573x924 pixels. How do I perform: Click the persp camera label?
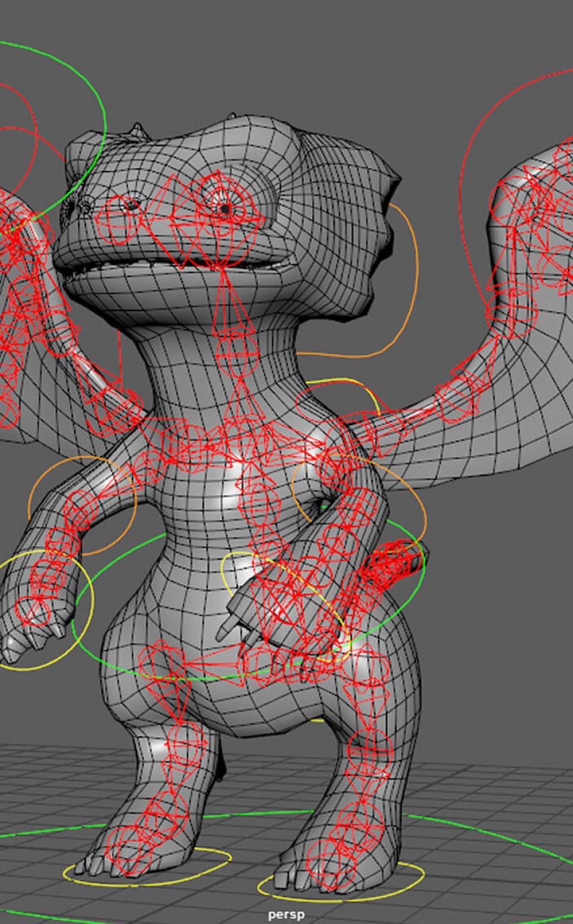point(286,915)
